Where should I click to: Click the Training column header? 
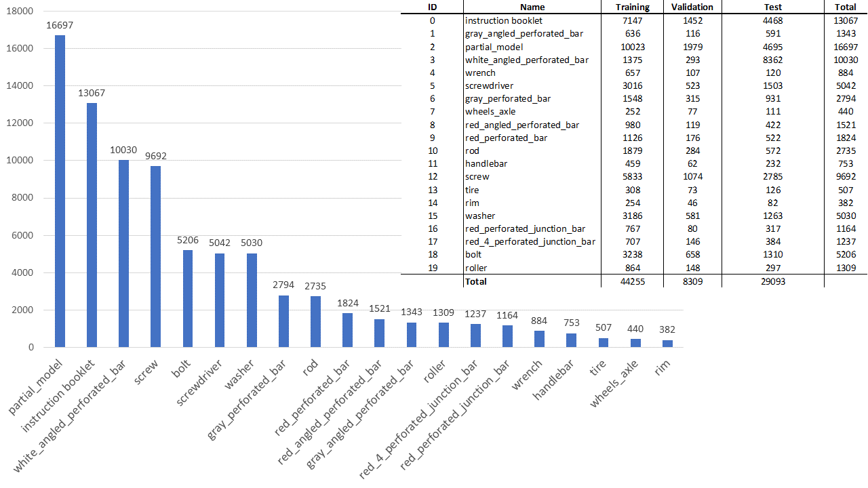(633, 7)
